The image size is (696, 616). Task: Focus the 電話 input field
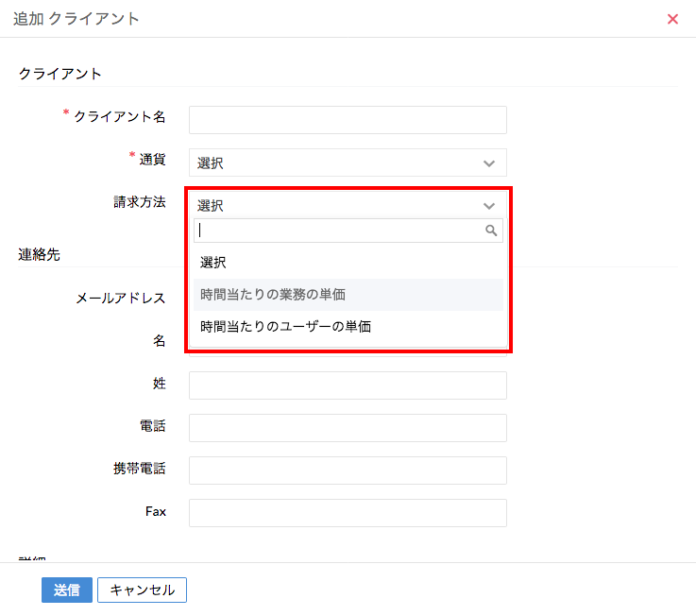click(x=348, y=428)
